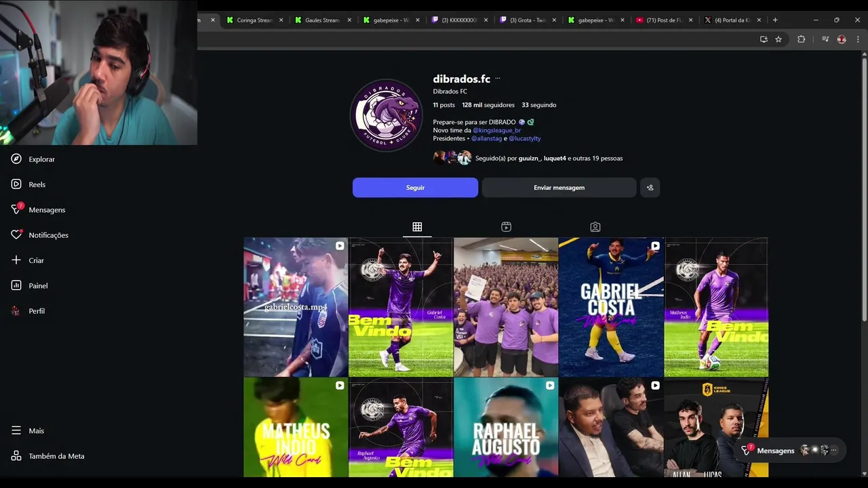Open the Painel dashboard item
This screenshot has width=868, height=488.
click(29, 285)
